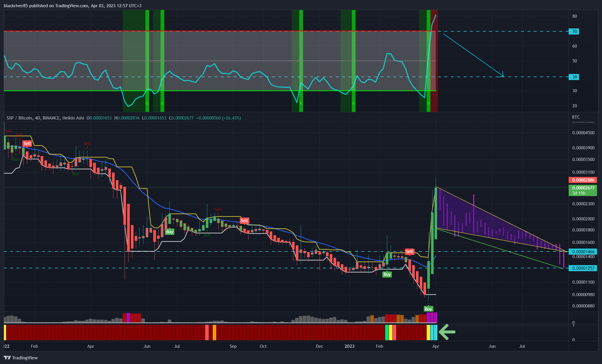The height and width of the screenshot is (364, 602).
Task: Select the 'SXP / Bitcoin, 4D, BINANCE, Heikin Ashi' title
Action: click(45, 118)
